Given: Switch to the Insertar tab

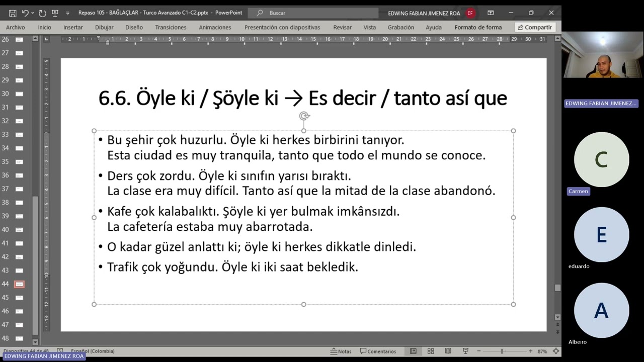Looking at the screenshot, I should [73, 27].
